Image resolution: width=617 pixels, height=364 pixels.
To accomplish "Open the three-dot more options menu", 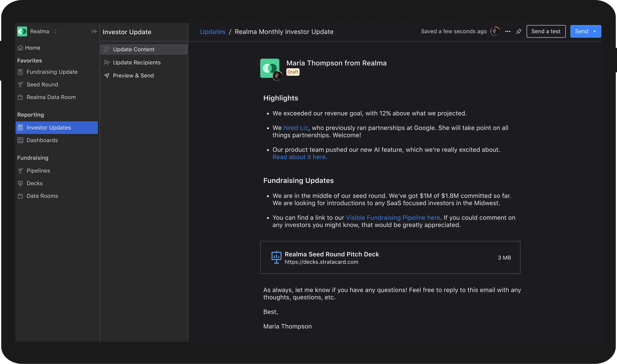I will 508,31.
